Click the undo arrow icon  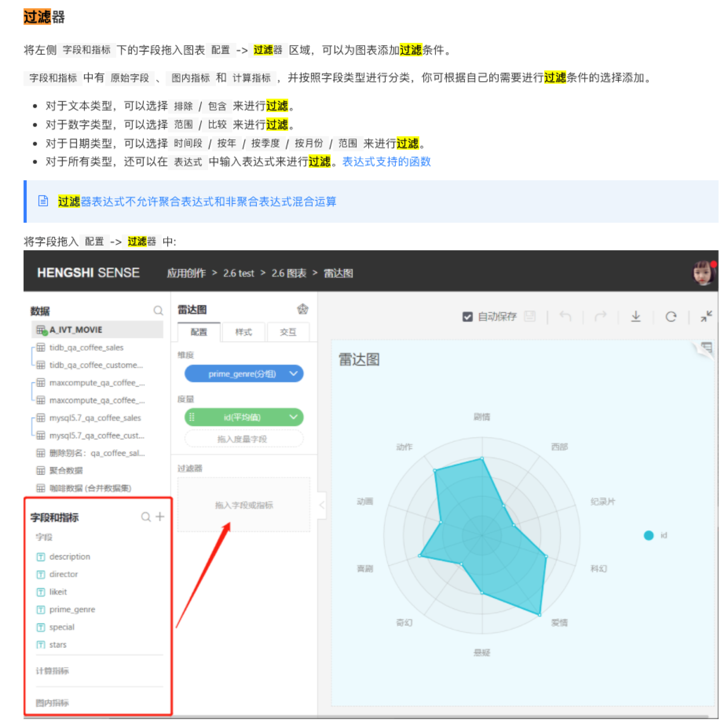(x=565, y=316)
